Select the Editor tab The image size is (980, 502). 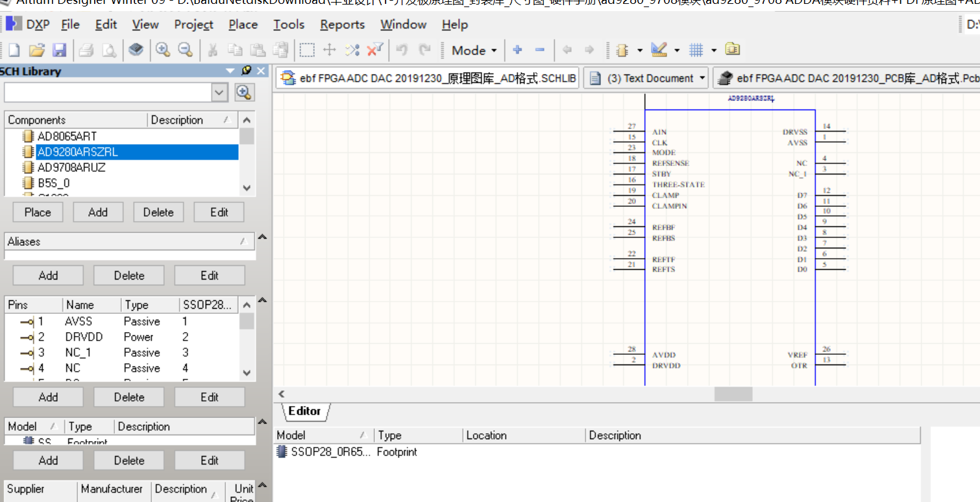tap(305, 411)
